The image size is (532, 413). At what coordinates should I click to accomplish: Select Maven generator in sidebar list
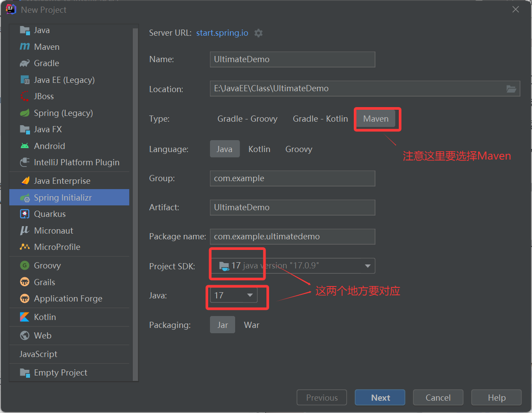click(x=69, y=47)
